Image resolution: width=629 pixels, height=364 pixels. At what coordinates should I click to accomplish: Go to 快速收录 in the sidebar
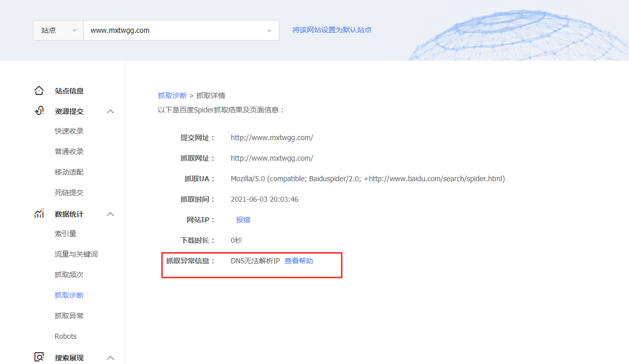[69, 131]
